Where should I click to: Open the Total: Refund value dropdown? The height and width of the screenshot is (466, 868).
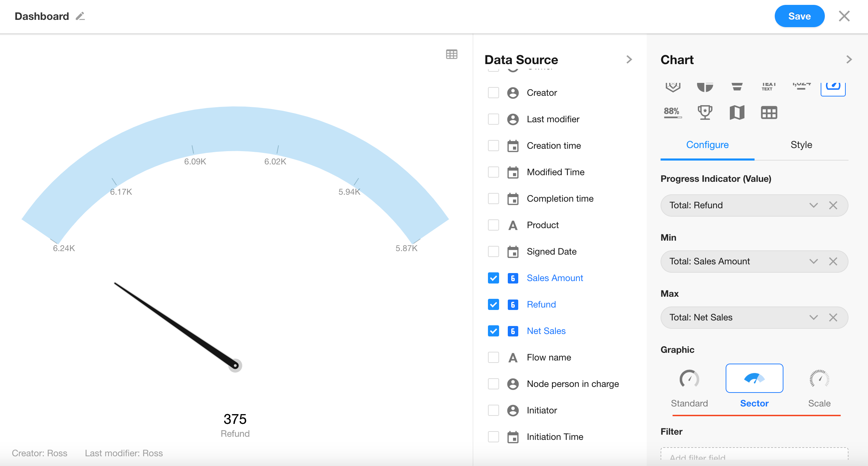[x=813, y=205]
